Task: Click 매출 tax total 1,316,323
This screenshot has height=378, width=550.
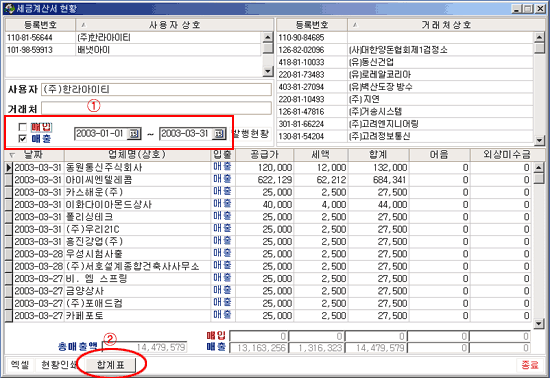Action: tap(317, 348)
